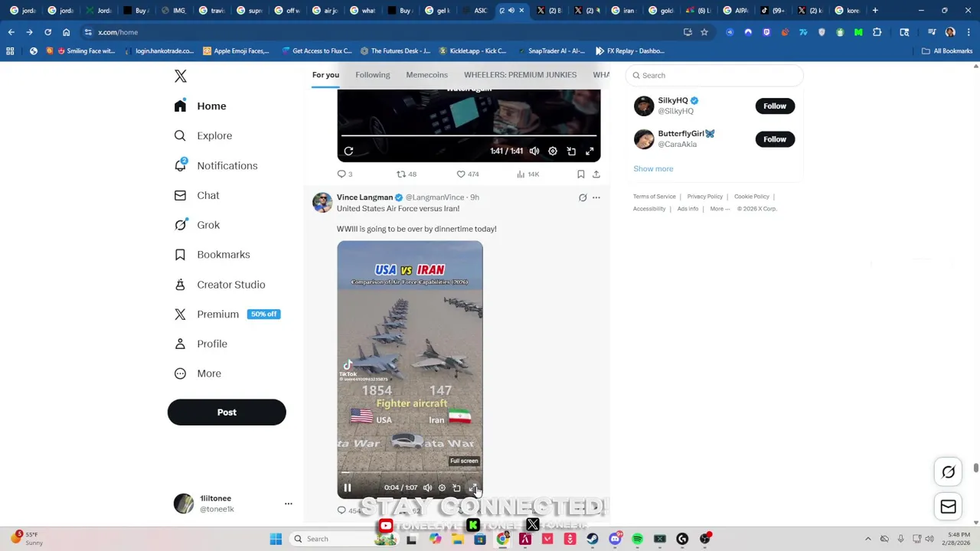Mute the USA vs Iran video

(x=427, y=487)
